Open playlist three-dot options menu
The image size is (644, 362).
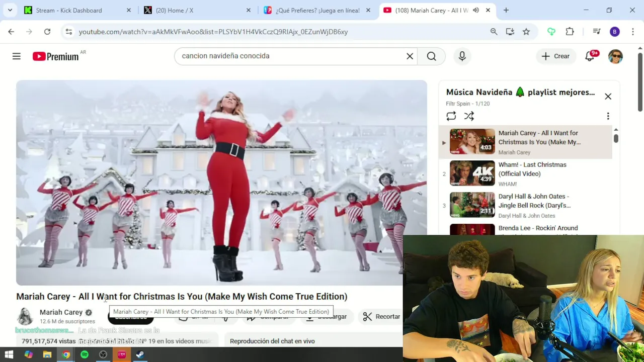pyautogui.click(x=608, y=116)
